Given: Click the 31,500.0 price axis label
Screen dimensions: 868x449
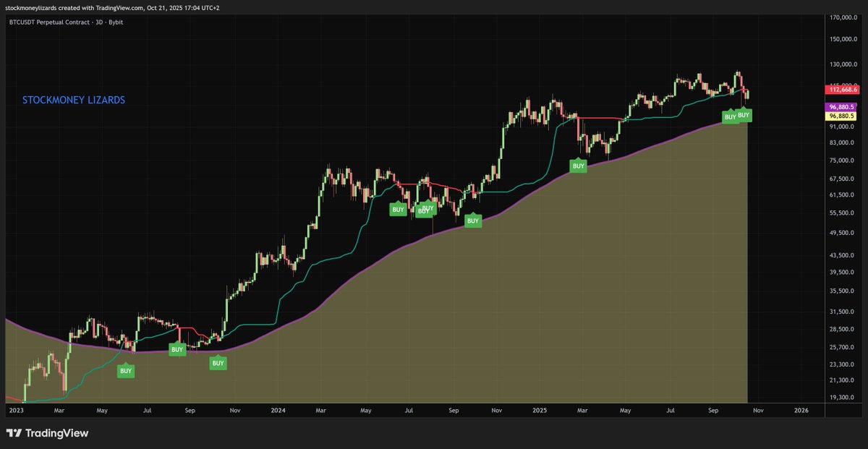Looking at the screenshot, I should point(843,312).
